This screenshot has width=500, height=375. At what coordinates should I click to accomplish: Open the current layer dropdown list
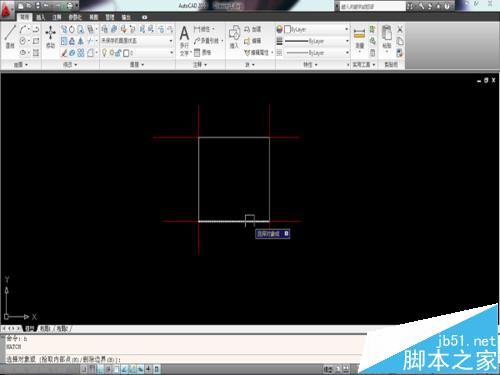tap(137, 53)
